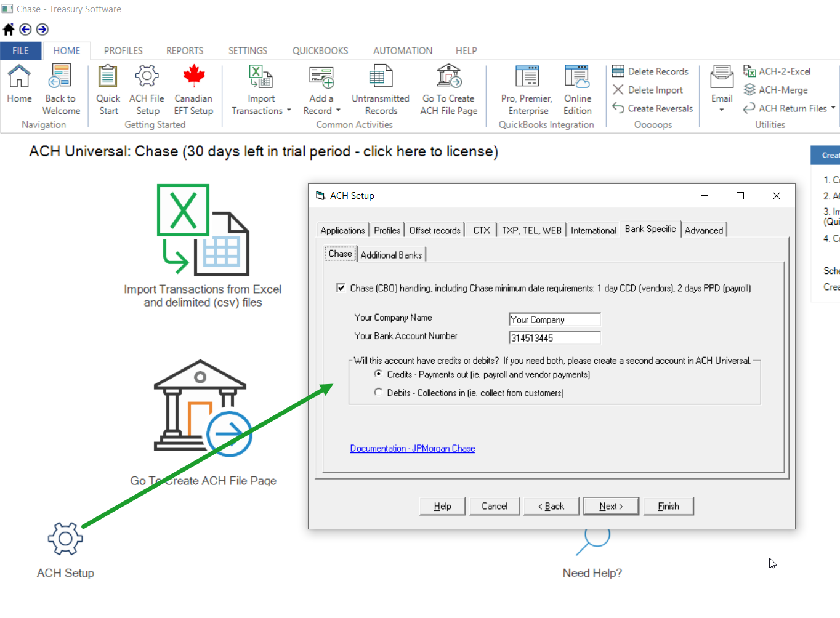The height and width of the screenshot is (618, 840).
Task: Open Back to Welcome page
Action: (x=61, y=90)
